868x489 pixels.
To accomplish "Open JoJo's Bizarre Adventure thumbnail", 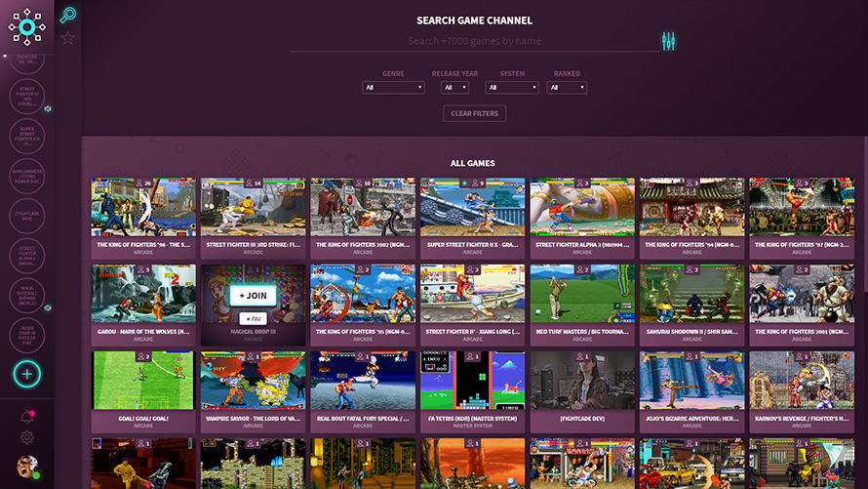I will pyautogui.click(x=692, y=381).
